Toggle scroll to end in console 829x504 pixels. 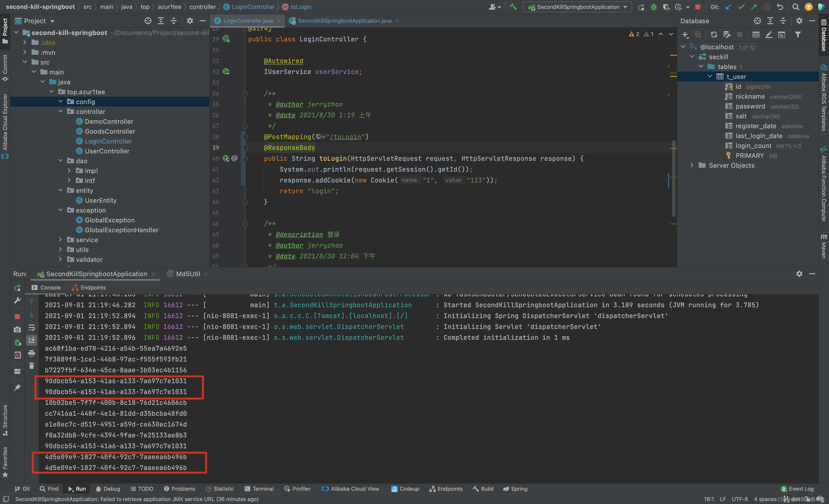(32, 340)
